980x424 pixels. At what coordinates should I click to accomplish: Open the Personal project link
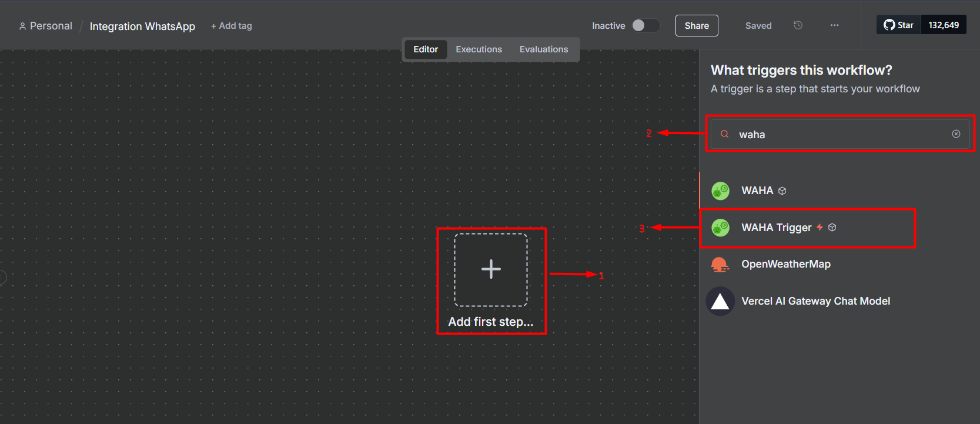coord(45,26)
